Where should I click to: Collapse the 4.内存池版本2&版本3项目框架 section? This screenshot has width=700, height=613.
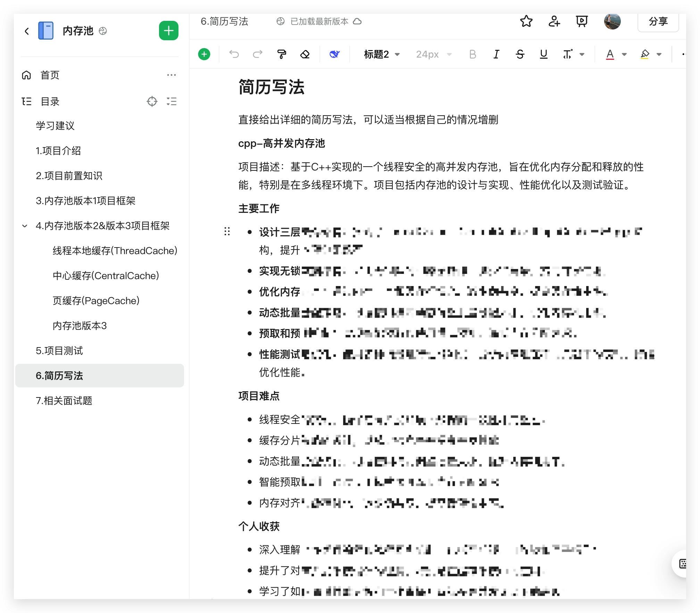[x=25, y=226]
